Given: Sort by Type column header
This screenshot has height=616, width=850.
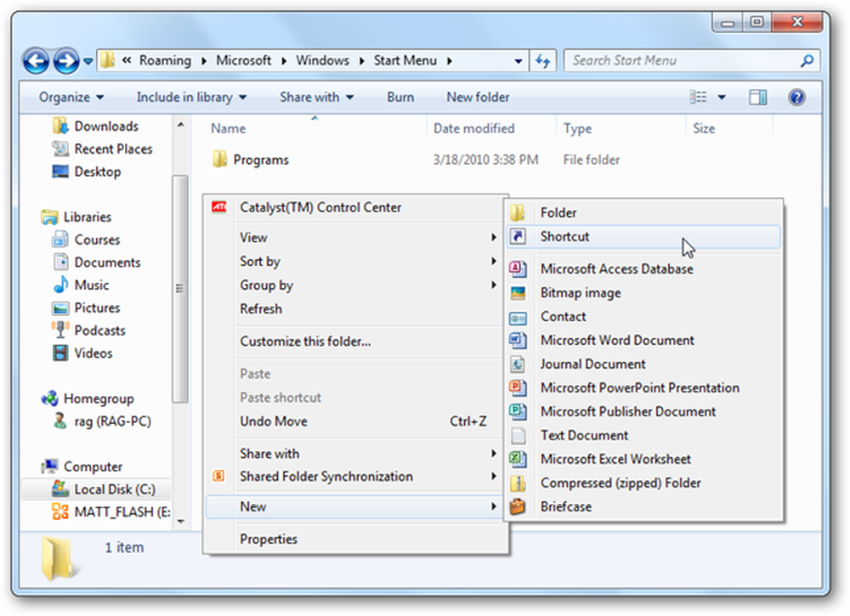Looking at the screenshot, I should pos(577,129).
